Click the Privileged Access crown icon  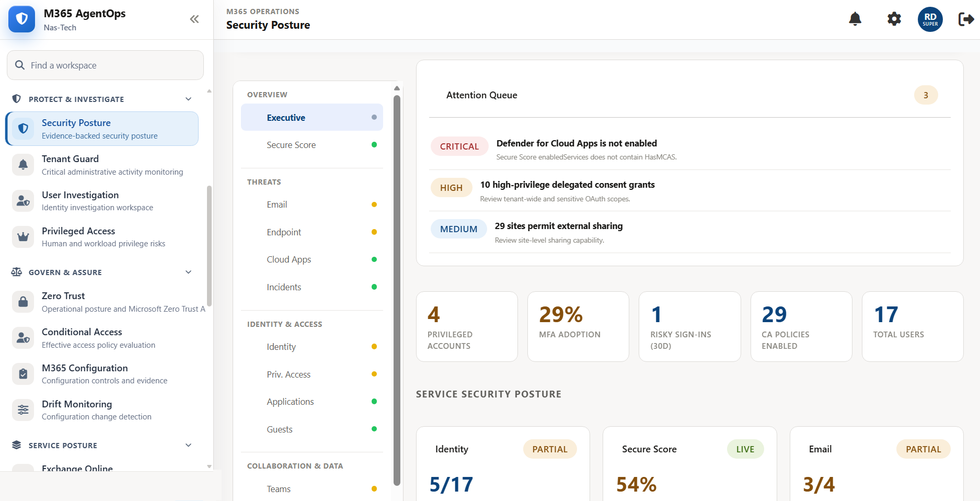click(23, 237)
